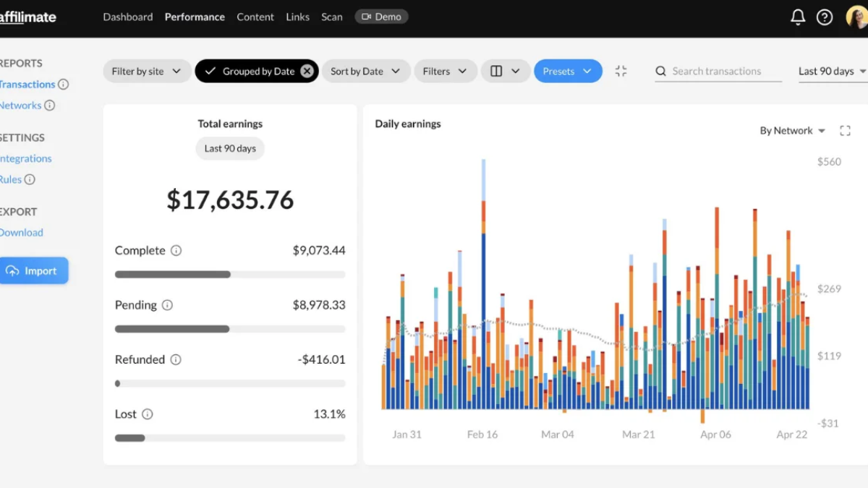Image resolution: width=868 pixels, height=488 pixels.
Task: Open the Filter by site dropdown
Action: pyautogui.click(x=147, y=71)
